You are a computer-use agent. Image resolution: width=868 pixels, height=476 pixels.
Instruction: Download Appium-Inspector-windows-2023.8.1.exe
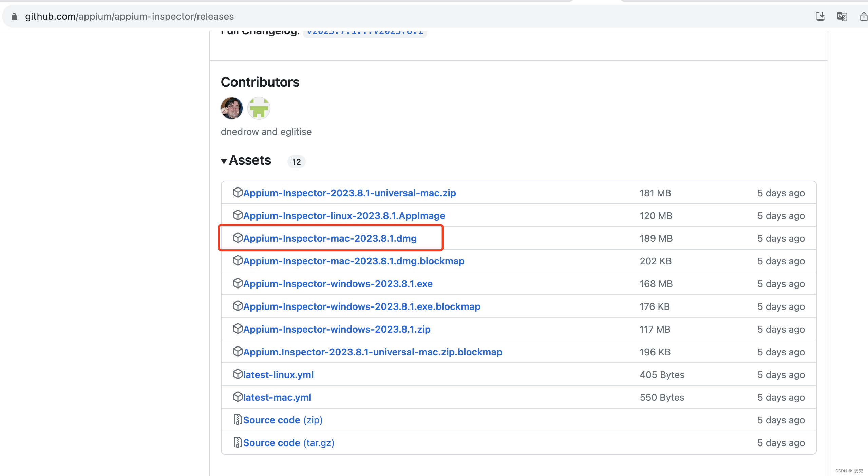pos(338,283)
